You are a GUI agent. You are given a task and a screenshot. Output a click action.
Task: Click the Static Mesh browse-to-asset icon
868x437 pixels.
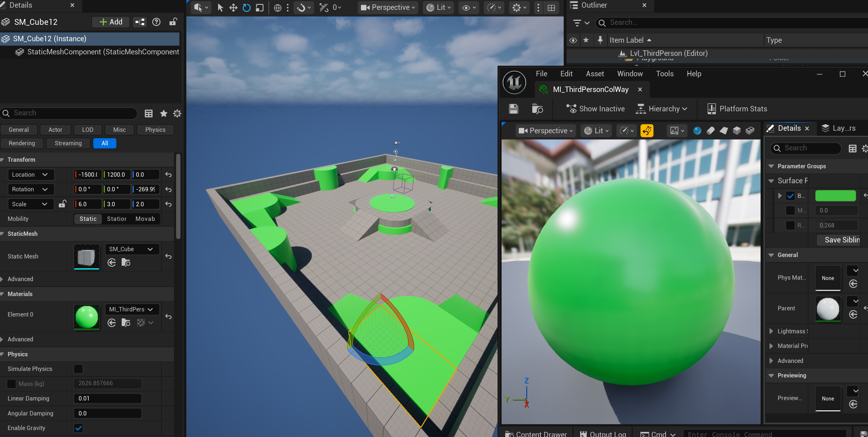tap(126, 262)
